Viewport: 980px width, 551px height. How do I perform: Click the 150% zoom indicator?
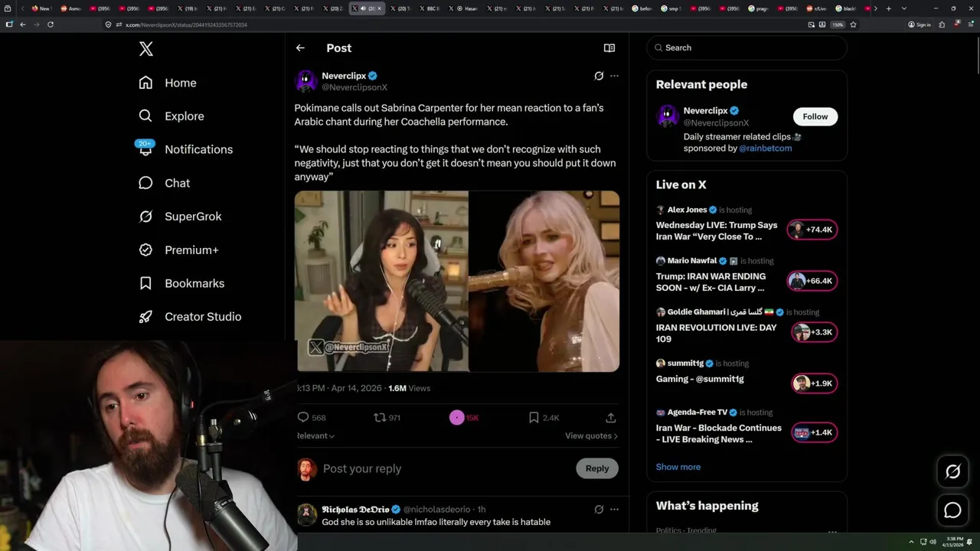tap(838, 24)
